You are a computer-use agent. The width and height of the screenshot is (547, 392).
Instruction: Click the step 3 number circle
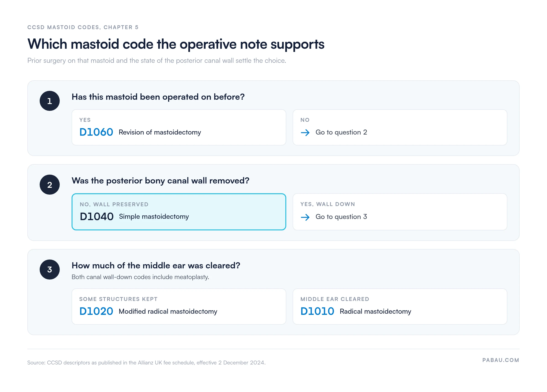pos(49,269)
